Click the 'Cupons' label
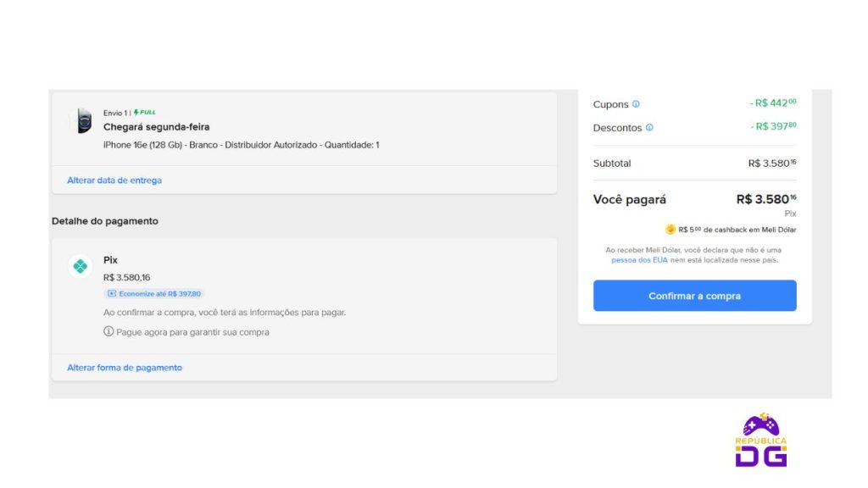The width and height of the screenshot is (868, 488). point(610,104)
